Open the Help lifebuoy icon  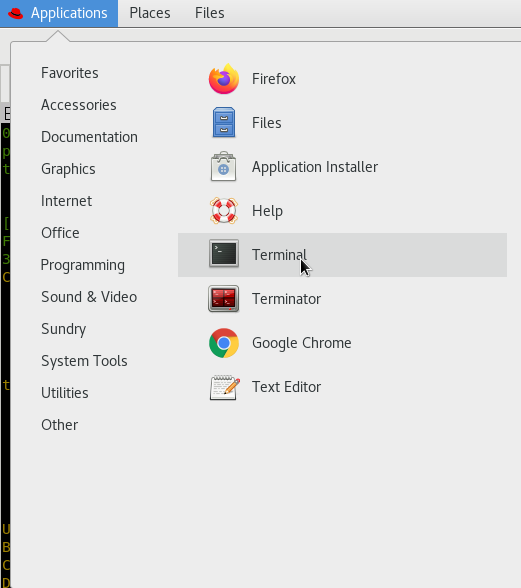224,211
